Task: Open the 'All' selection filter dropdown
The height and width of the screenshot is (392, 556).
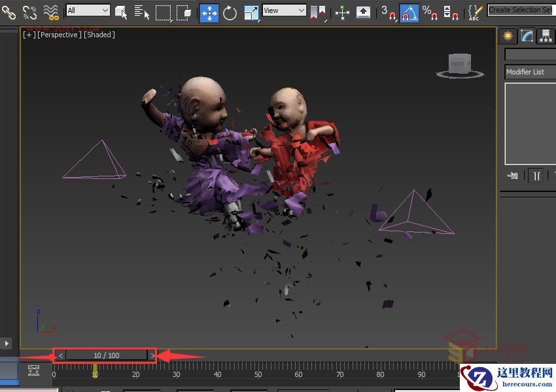Action: (88, 10)
